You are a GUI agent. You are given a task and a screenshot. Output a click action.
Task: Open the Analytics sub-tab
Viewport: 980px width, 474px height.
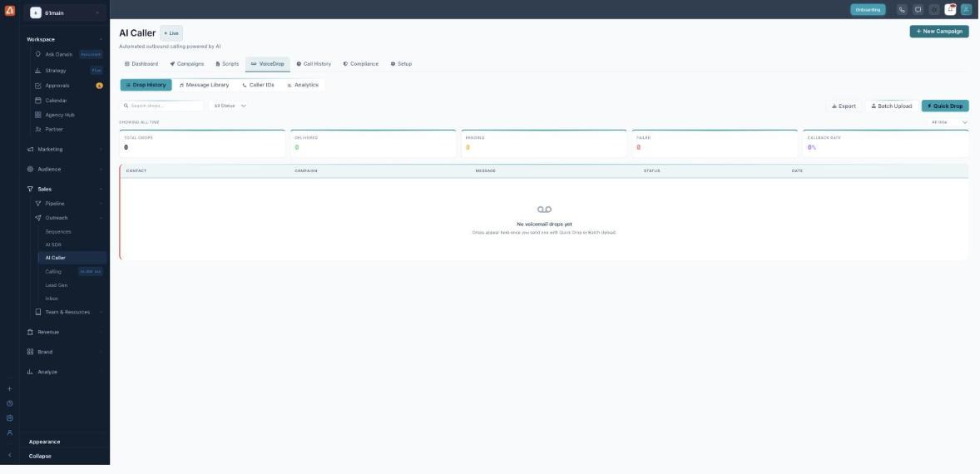pyautogui.click(x=303, y=85)
